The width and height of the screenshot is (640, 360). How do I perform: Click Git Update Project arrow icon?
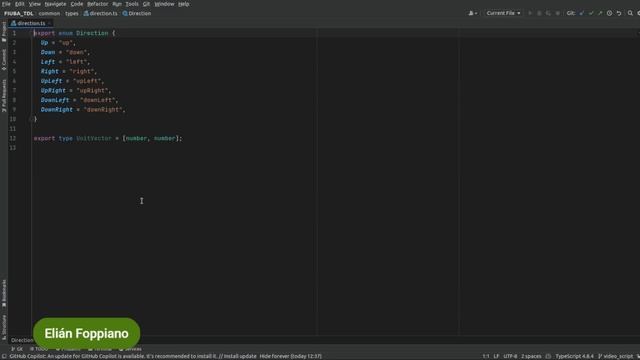[x=582, y=13]
